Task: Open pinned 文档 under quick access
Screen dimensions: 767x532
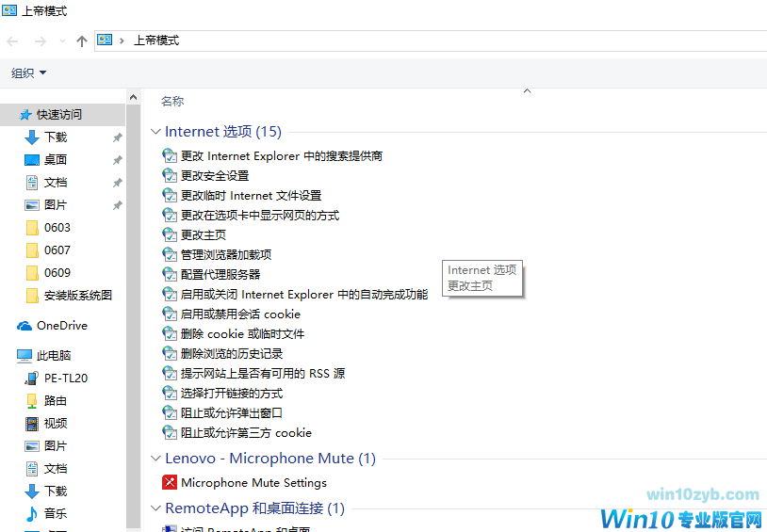Action: pyautogui.click(x=56, y=183)
